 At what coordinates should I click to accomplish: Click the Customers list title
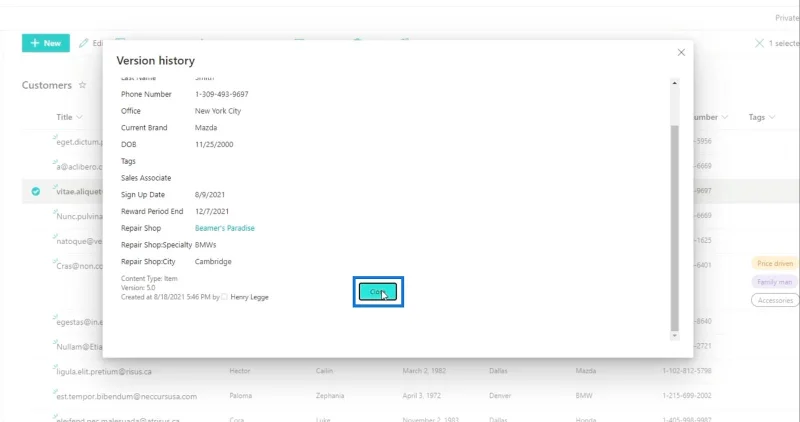point(46,85)
